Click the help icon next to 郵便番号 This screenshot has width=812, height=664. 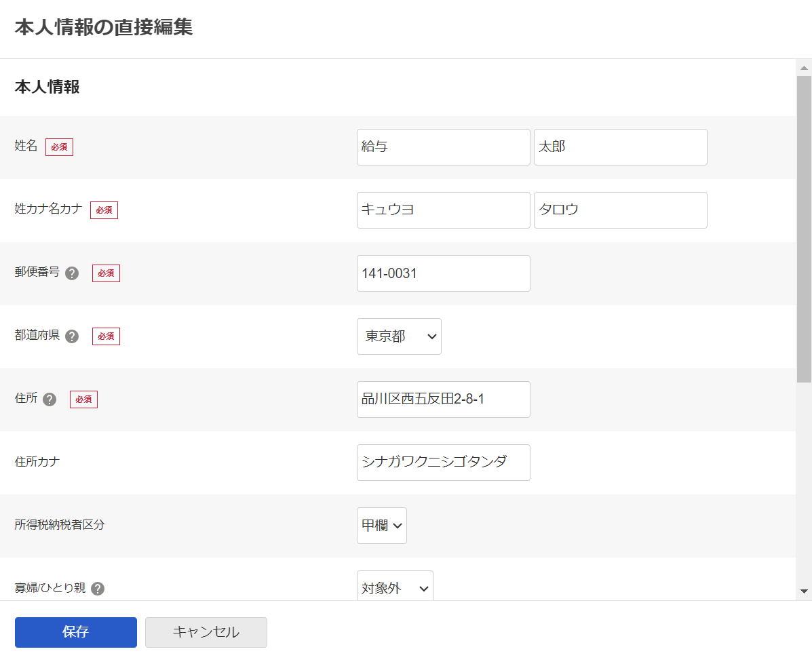point(72,273)
